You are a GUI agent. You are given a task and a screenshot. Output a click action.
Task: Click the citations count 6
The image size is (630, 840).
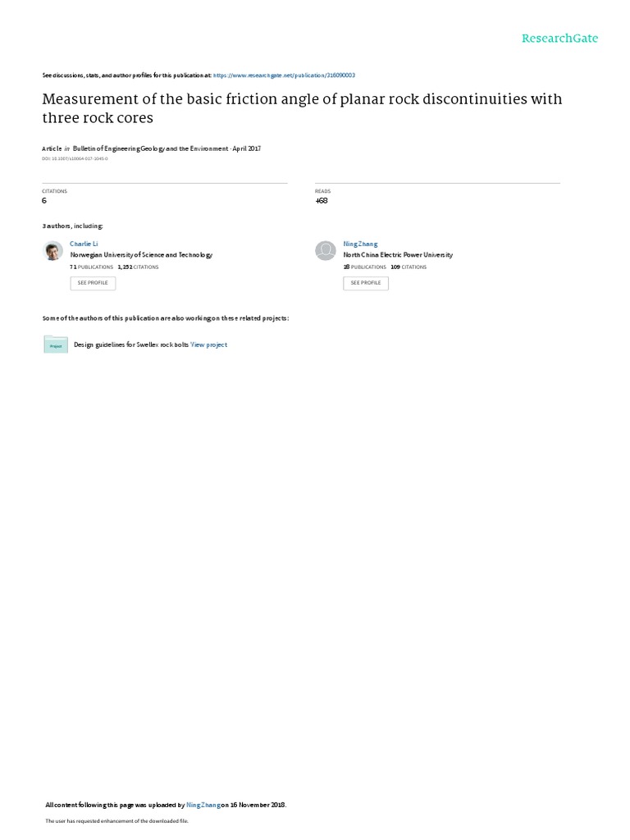tap(44, 201)
